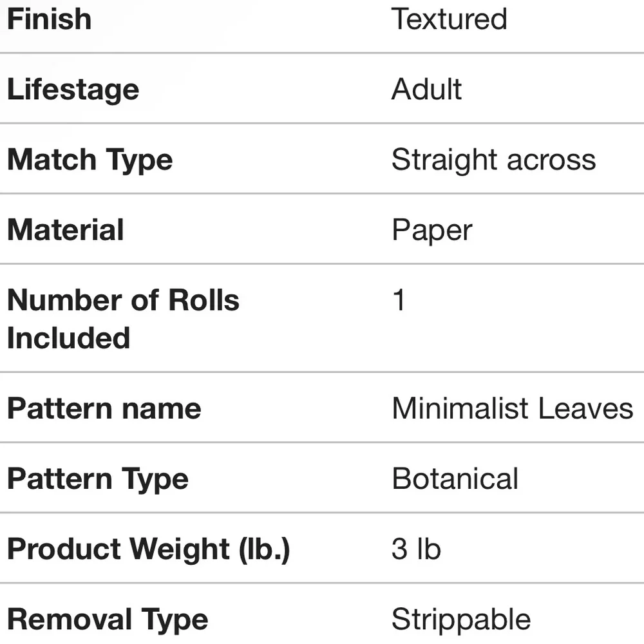Click the Textured finish value
Viewport: 644px width, 644px height.
[x=450, y=19]
